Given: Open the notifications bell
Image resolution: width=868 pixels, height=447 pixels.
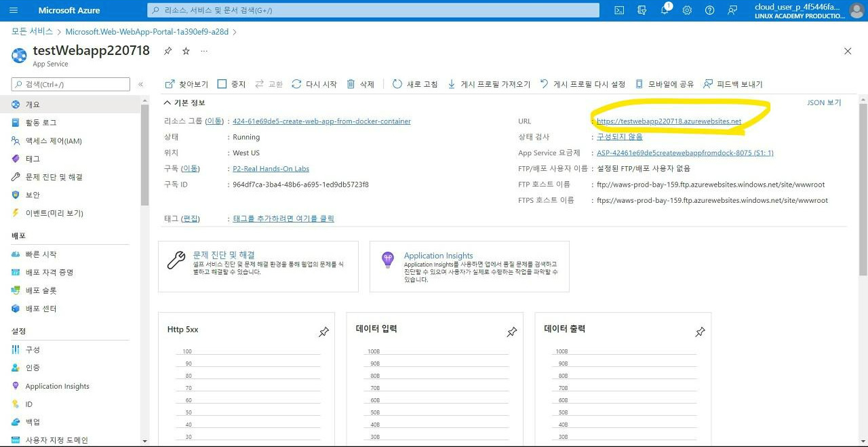Looking at the screenshot, I should [x=665, y=10].
